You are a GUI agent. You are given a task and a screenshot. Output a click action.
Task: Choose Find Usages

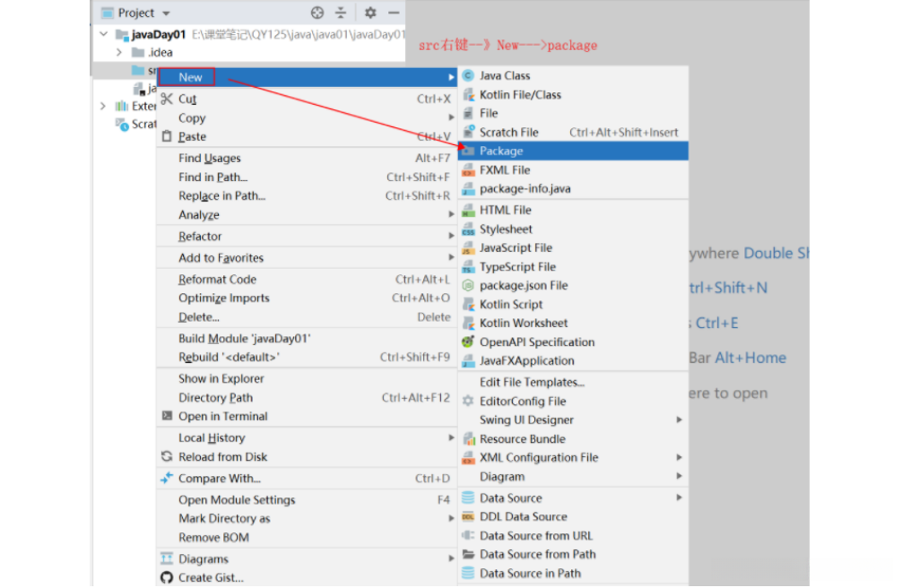point(307,159)
